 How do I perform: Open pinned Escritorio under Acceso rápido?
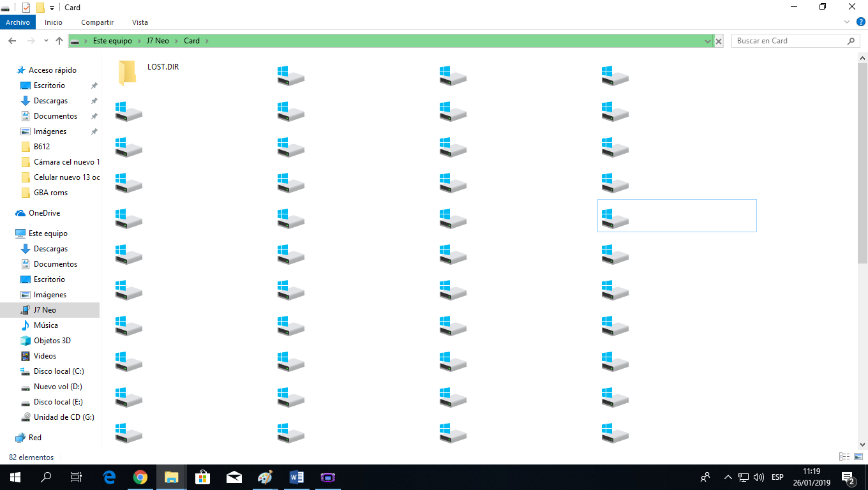[x=49, y=85]
